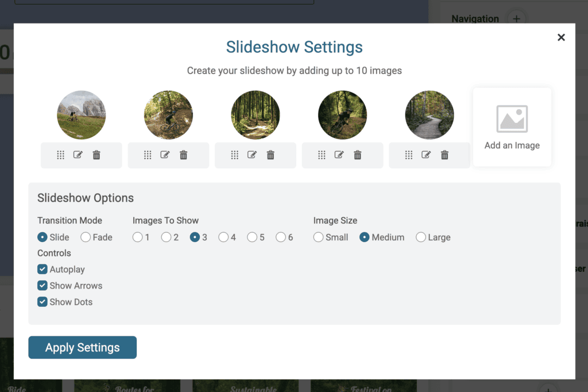This screenshot has height=392, width=588.
Task: Select Small image size
Action: pyautogui.click(x=318, y=237)
